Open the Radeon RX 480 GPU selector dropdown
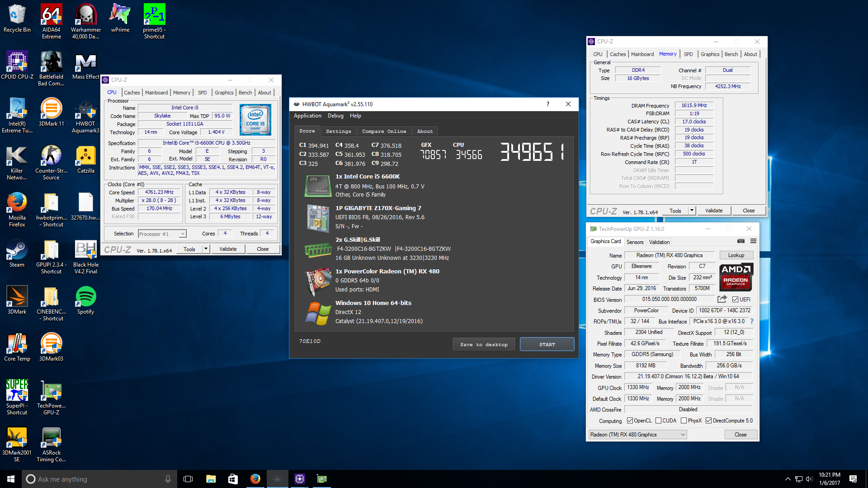 point(637,435)
